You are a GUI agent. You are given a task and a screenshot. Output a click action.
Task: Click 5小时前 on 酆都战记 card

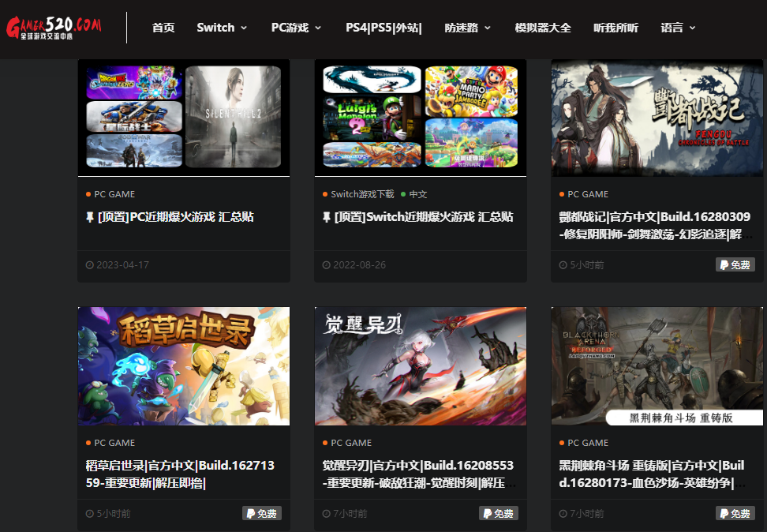587,265
